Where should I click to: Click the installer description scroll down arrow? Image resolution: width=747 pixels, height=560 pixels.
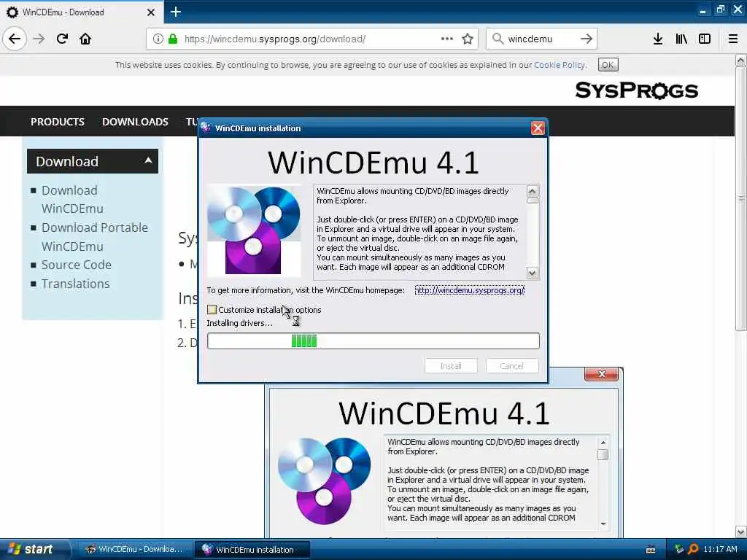(532, 273)
